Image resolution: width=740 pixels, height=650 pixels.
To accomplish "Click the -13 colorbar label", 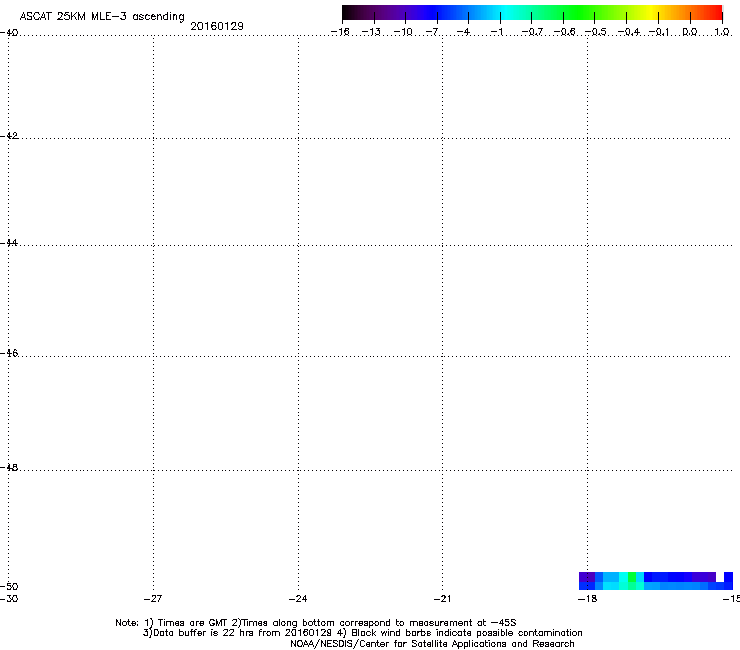I will pos(371,32).
